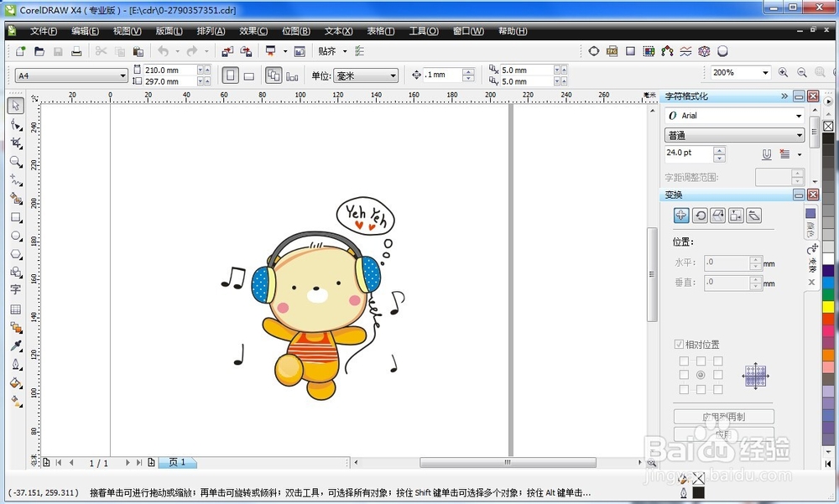The height and width of the screenshot is (504, 839).
Task: Open the application launcher dropdown arrow
Action: tap(284, 51)
